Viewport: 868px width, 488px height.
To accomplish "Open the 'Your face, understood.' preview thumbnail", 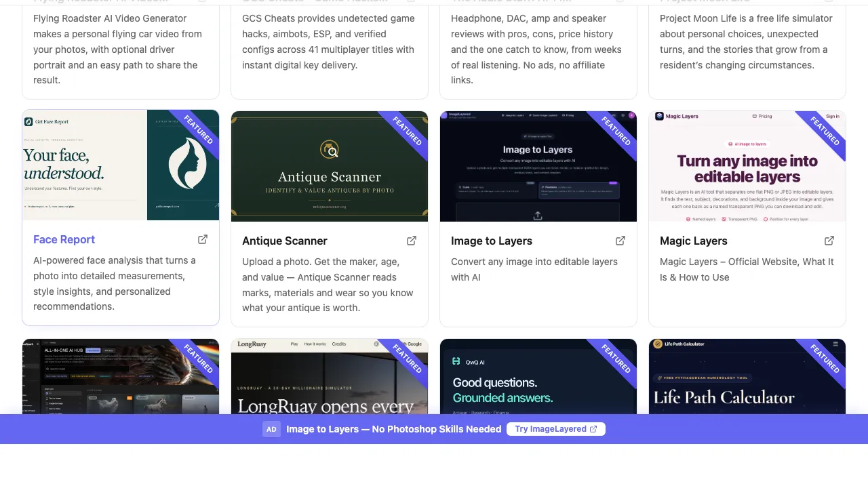I will [121, 165].
